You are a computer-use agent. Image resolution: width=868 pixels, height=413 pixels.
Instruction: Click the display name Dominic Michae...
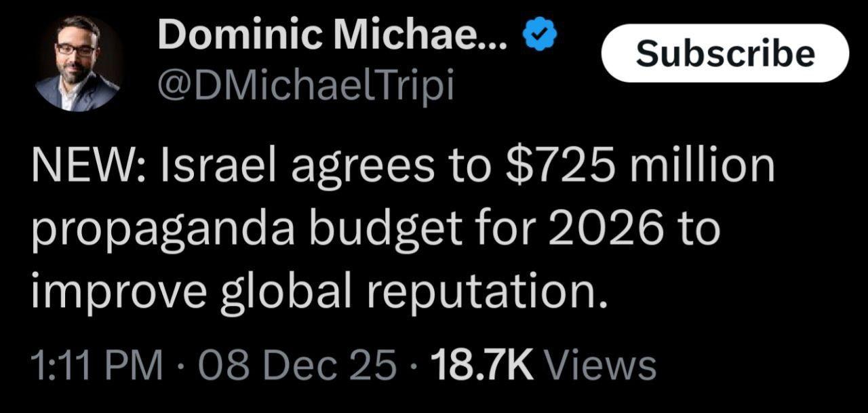point(332,35)
